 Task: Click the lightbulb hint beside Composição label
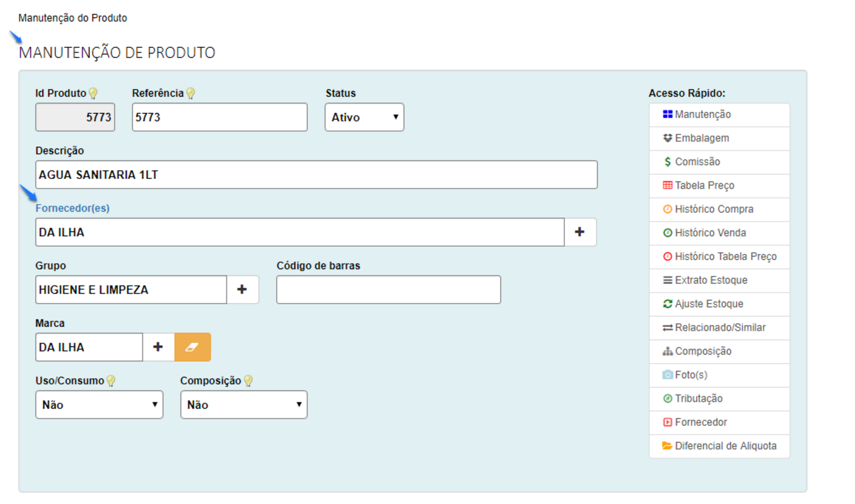[248, 381]
